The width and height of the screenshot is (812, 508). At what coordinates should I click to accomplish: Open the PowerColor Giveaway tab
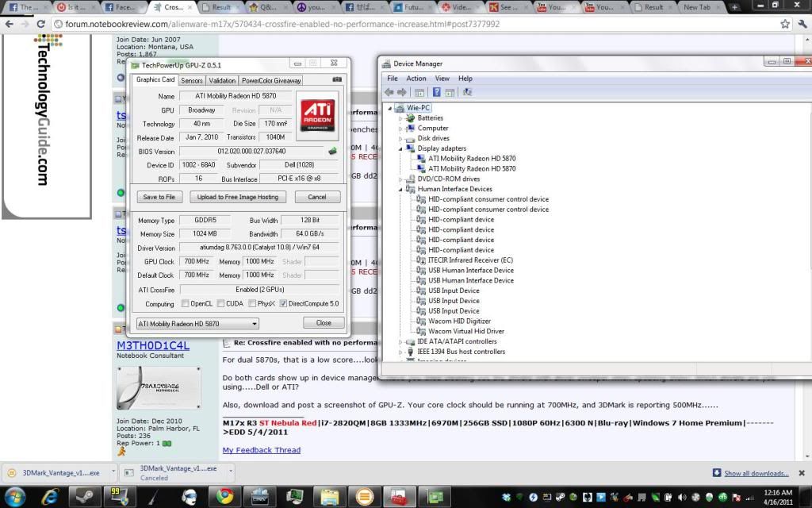pyautogui.click(x=271, y=81)
